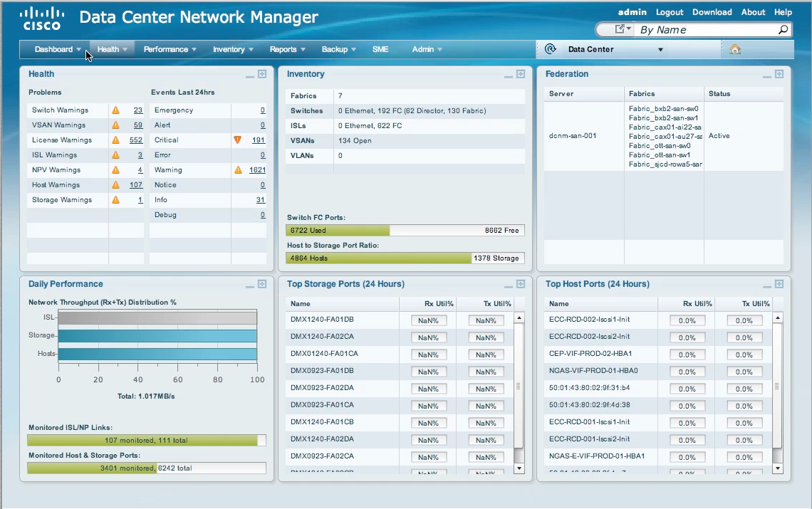Click the VSAN Warnings warning icon

coord(116,125)
